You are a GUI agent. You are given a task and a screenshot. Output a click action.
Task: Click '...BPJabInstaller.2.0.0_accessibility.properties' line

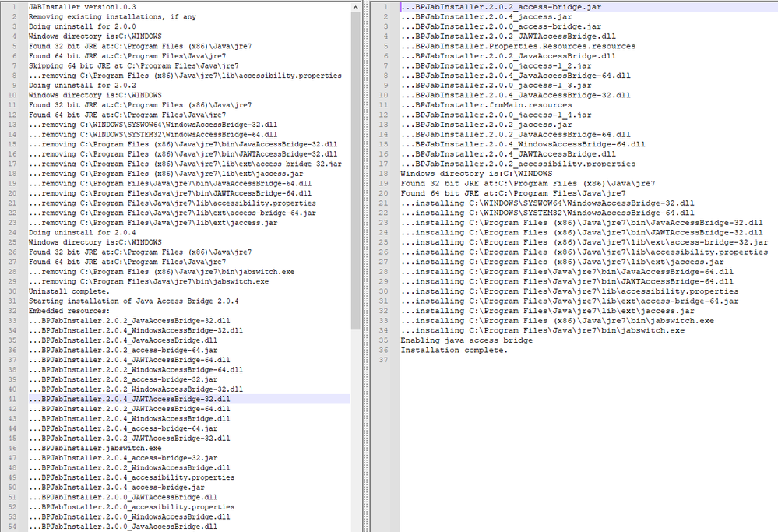click(x=132, y=507)
